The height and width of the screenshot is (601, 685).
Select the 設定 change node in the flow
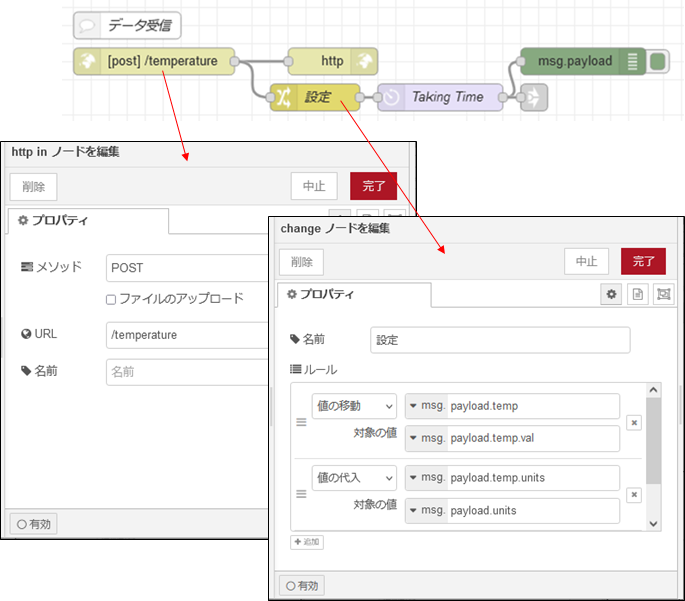tap(317, 97)
